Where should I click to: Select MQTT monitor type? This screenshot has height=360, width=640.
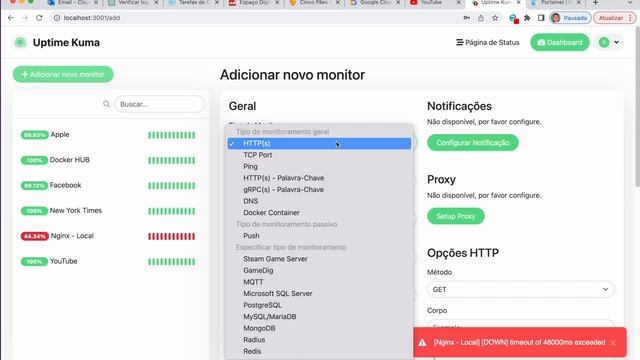coord(319,282)
